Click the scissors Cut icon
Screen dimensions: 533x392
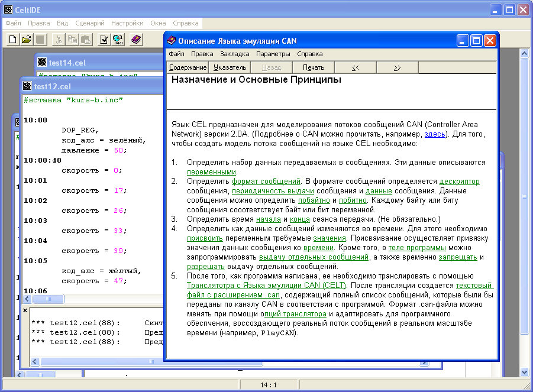(59, 40)
